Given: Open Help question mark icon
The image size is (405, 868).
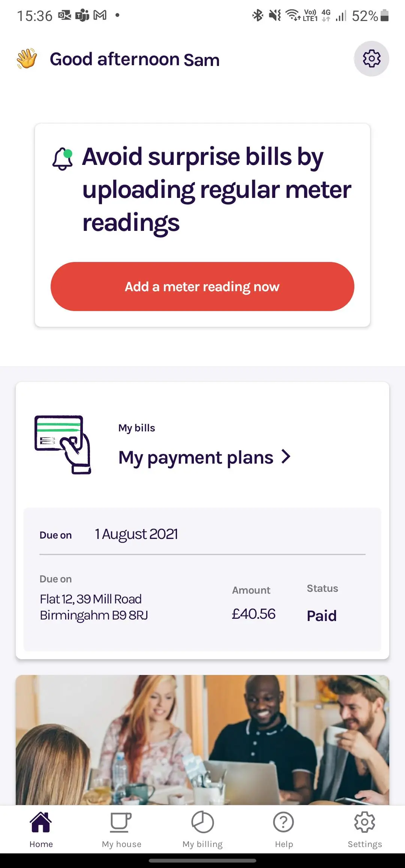Looking at the screenshot, I should point(283,822).
